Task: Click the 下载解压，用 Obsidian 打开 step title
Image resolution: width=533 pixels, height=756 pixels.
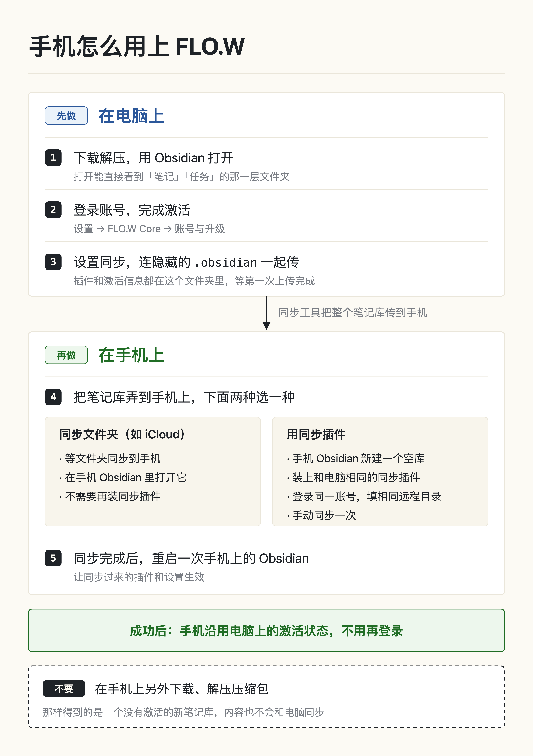Action: coord(154,158)
